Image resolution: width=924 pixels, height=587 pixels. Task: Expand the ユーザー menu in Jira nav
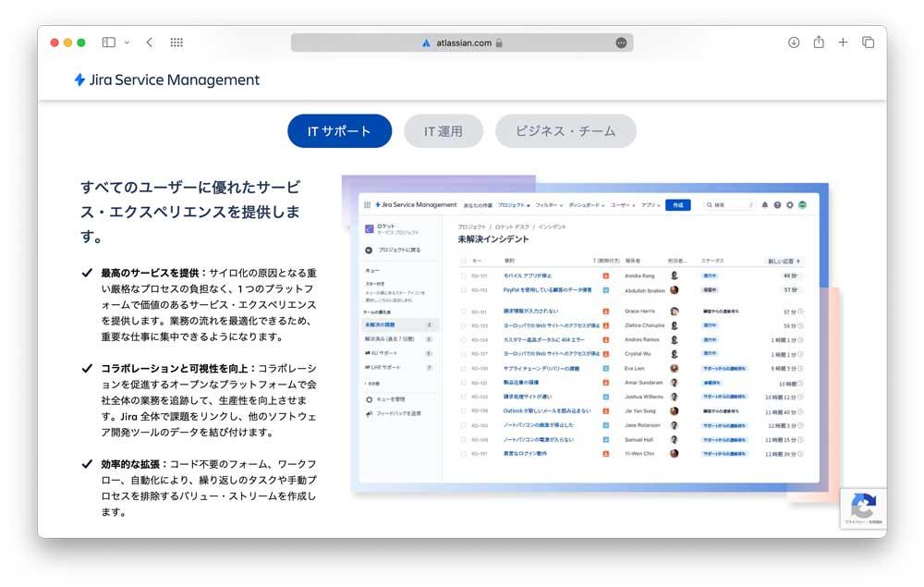pyautogui.click(x=622, y=205)
